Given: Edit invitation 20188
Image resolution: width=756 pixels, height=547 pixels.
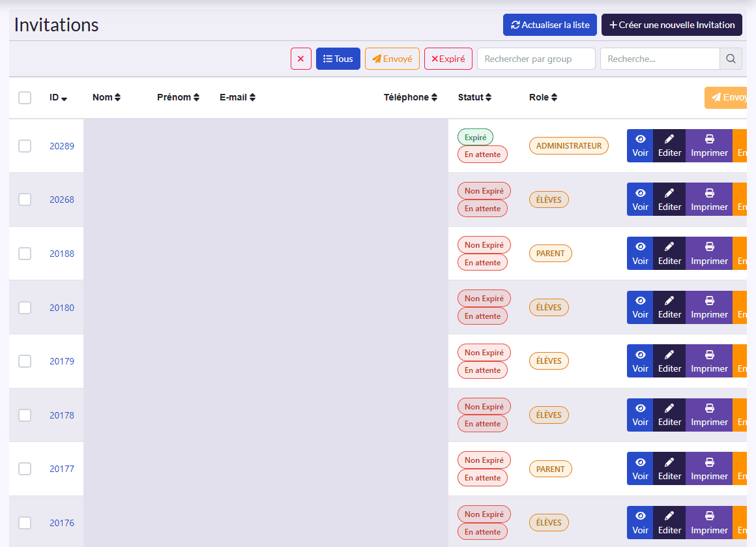Looking at the screenshot, I should tap(669, 253).
